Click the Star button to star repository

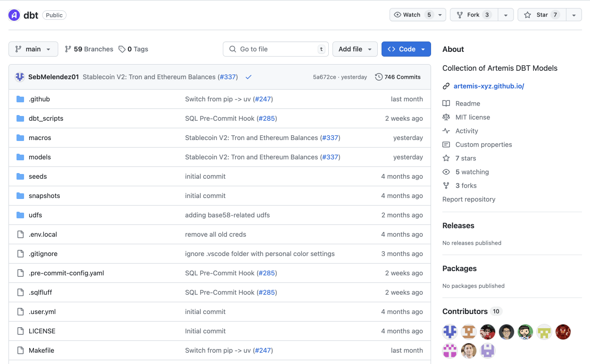pyautogui.click(x=541, y=15)
